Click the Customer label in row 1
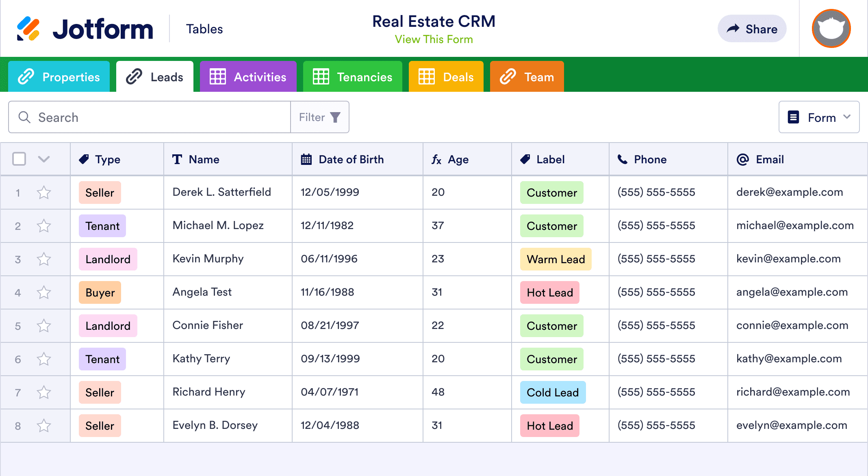 point(552,193)
